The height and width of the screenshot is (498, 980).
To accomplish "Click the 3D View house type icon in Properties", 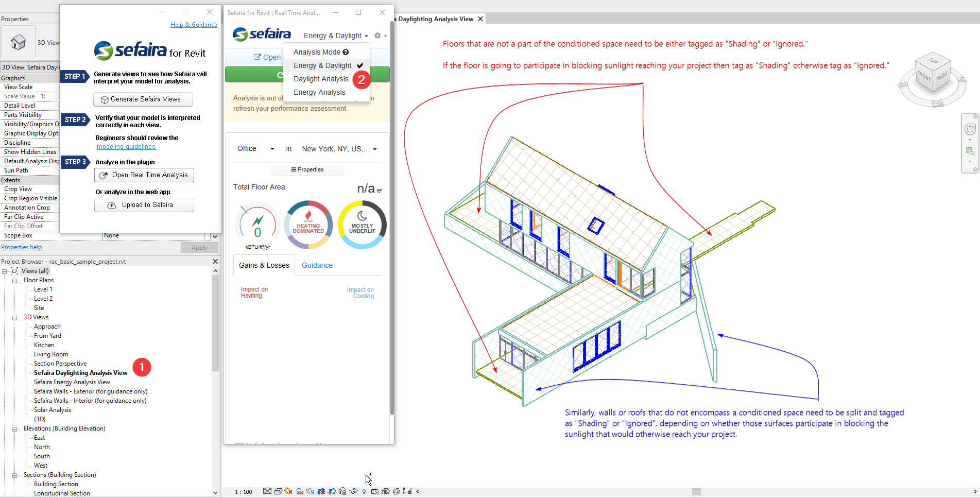I will pos(18,42).
